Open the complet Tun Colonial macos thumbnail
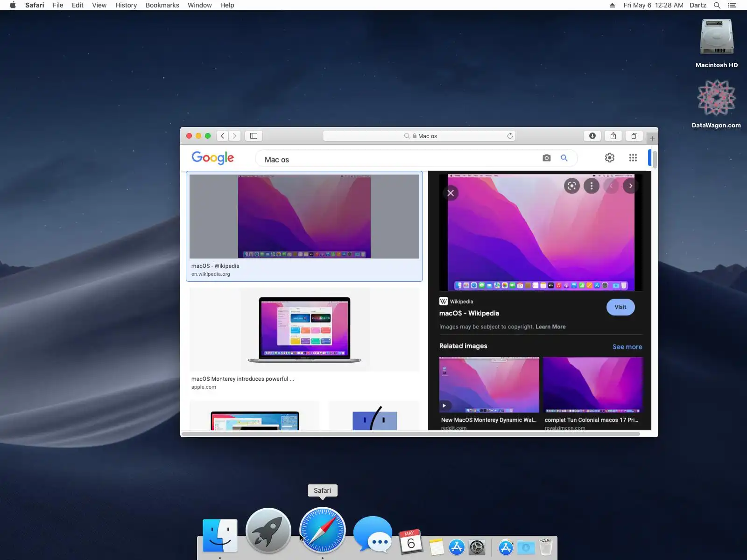The width and height of the screenshot is (747, 560). pyautogui.click(x=593, y=385)
